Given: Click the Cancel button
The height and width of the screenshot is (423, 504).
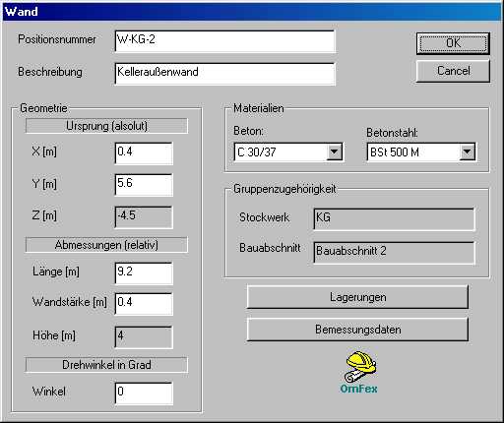Looking at the screenshot, I should point(453,71).
